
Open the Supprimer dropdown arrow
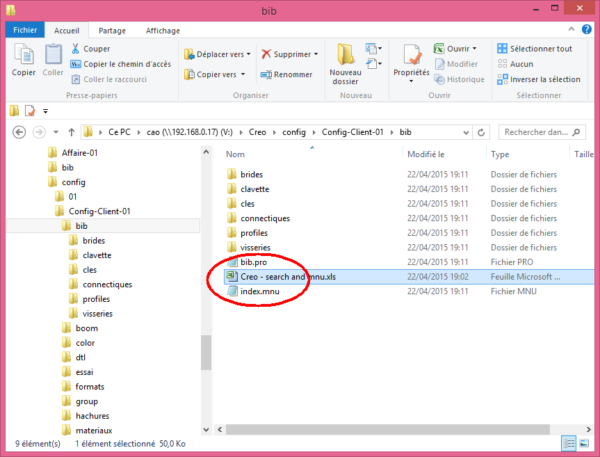pyautogui.click(x=316, y=54)
